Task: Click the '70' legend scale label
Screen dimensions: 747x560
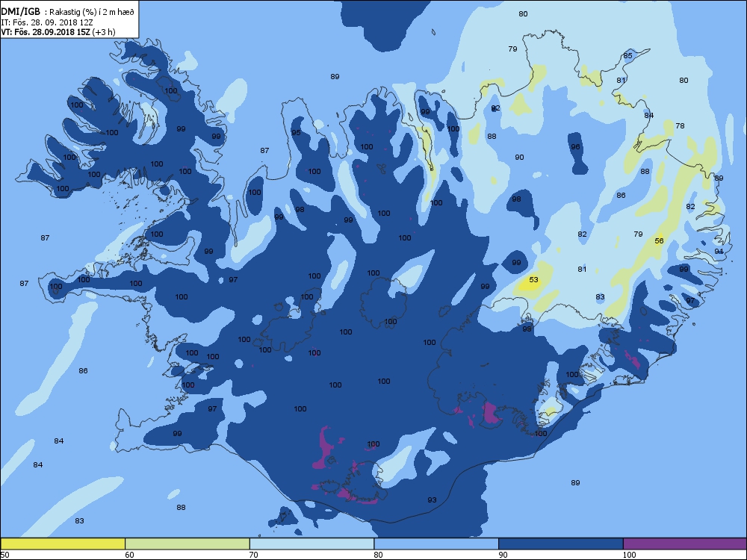Action: coord(253,555)
